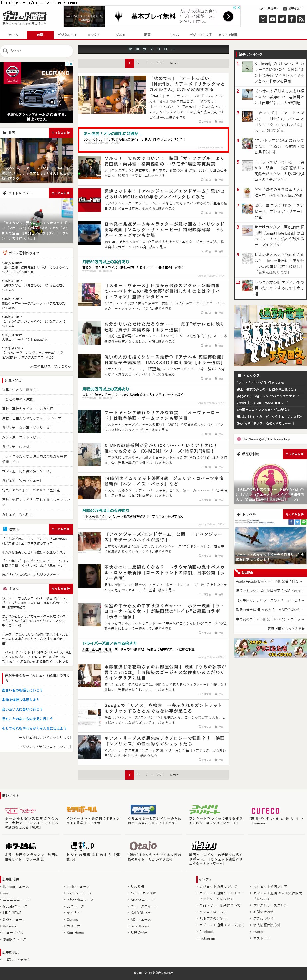The width and height of the screenshot is (307, 980).
Task: Open the リラックマとカオルさん article thumbnail
Action: click(x=112, y=95)
